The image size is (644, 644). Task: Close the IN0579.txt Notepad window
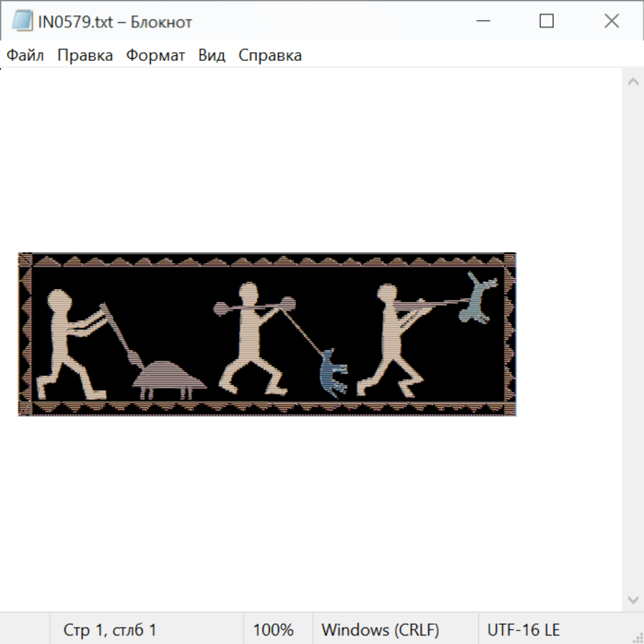click(612, 21)
